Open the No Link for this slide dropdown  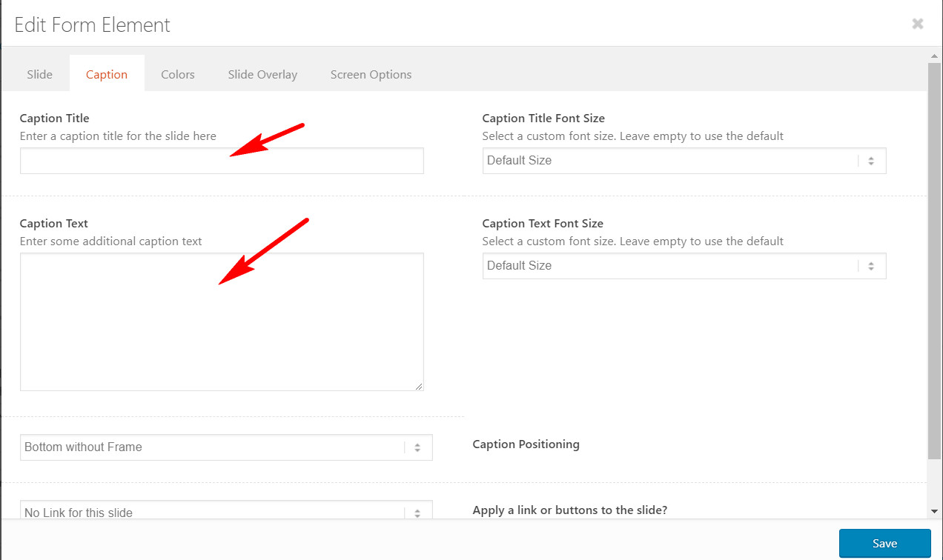[x=226, y=510]
